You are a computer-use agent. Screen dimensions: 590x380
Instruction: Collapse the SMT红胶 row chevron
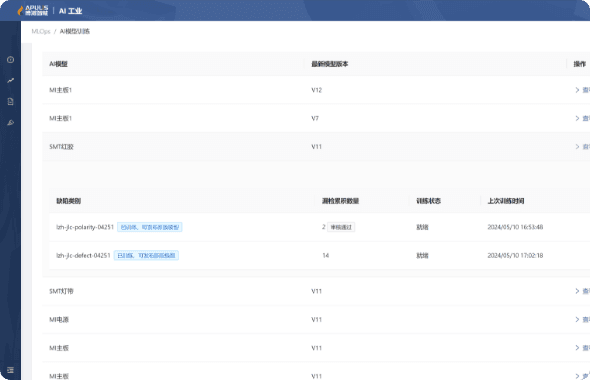(577, 146)
